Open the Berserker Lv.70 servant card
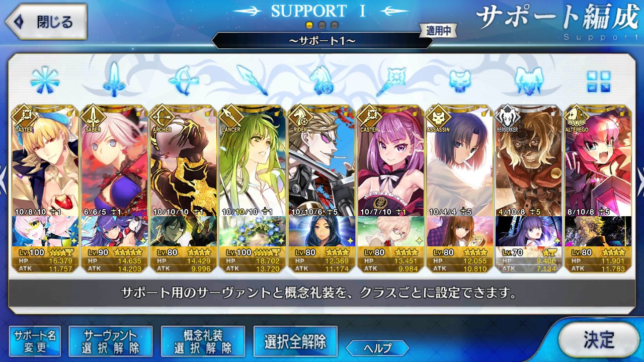Image resolution: width=644 pixels, height=362 pixels. click(x=529, y=189)
